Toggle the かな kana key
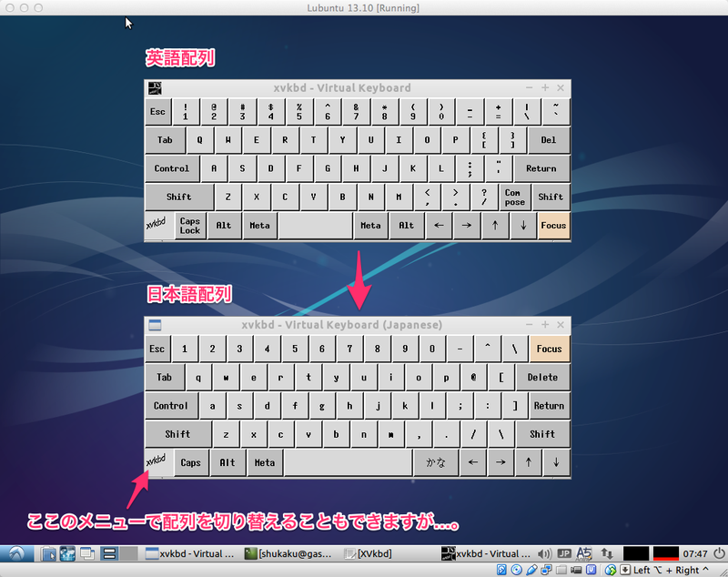Image resolution: width=728 pixels, height=577 pixels. pyautogui.click(x=436, y=462)
